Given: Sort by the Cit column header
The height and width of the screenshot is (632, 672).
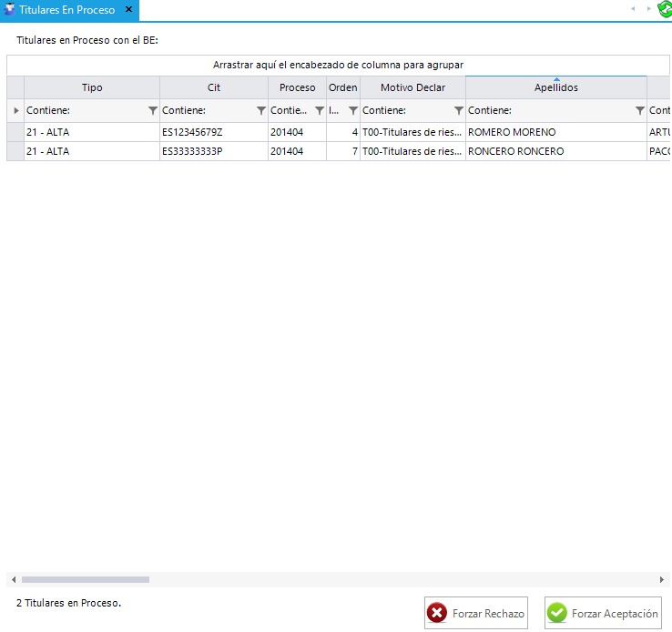Looking at the screenshot, I should coord(214,87).
